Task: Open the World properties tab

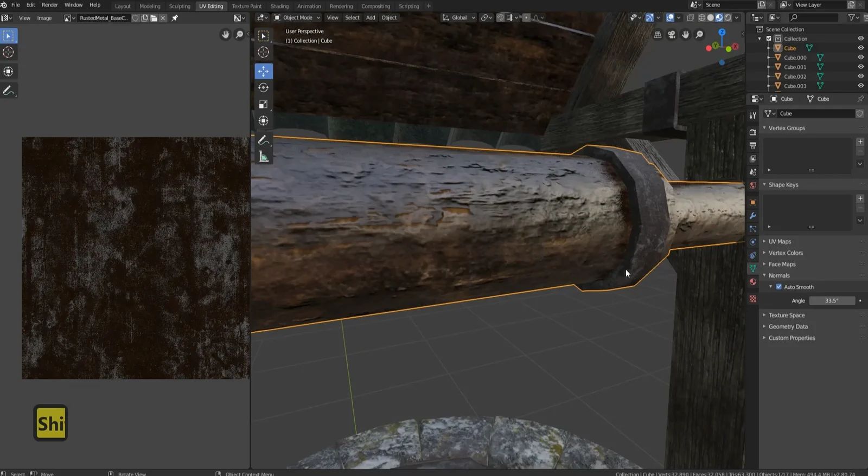Action: pos(753,185)
